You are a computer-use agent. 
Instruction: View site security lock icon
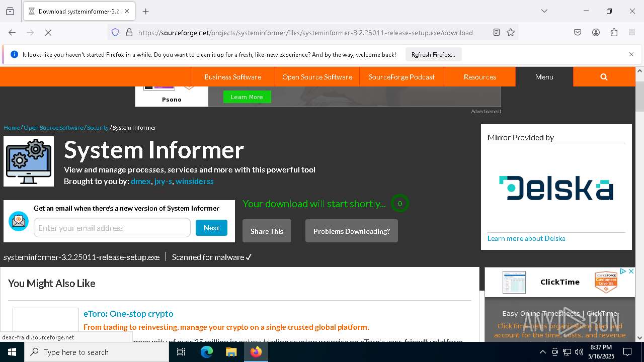[129, 33]
